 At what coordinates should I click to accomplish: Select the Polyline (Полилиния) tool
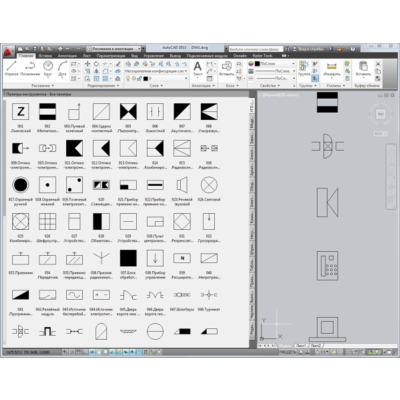coord(30,69)
